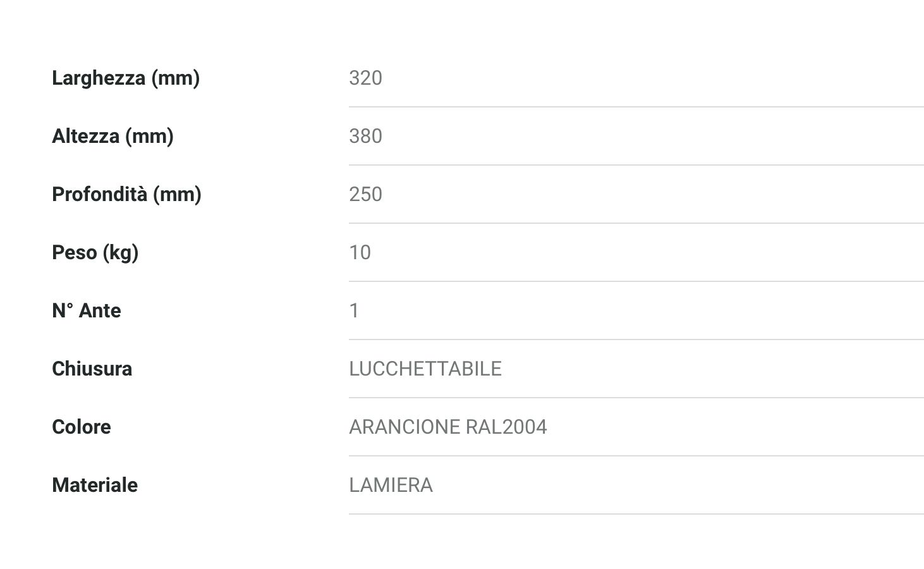Click the Chiusura label
Screen dimensions: 924x569
[92, 369]
